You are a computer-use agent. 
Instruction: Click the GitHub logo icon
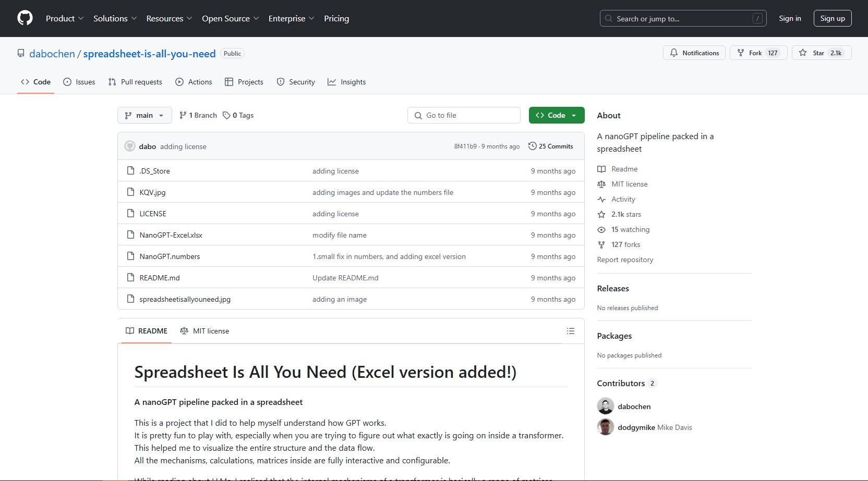point(25,18)
